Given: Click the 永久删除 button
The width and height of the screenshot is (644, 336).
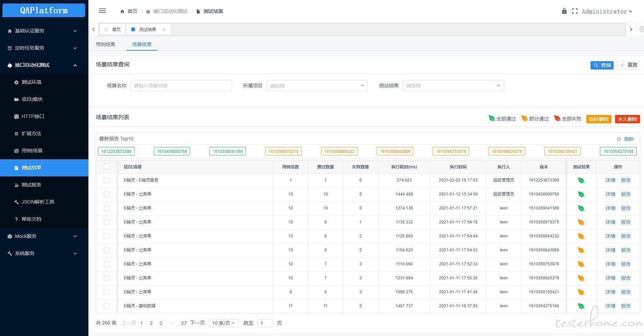Looking at the screenshot, I should [x=628, y=119].
